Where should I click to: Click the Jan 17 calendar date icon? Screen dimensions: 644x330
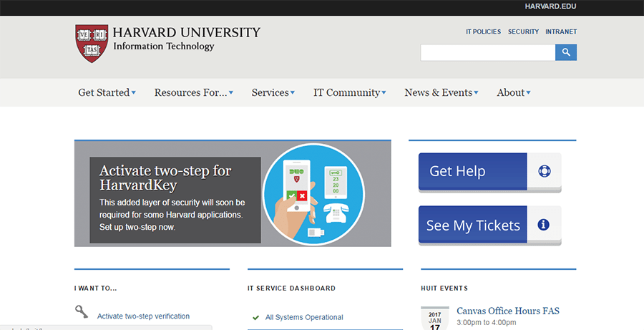pyautogui.click(x=434, y=319)
